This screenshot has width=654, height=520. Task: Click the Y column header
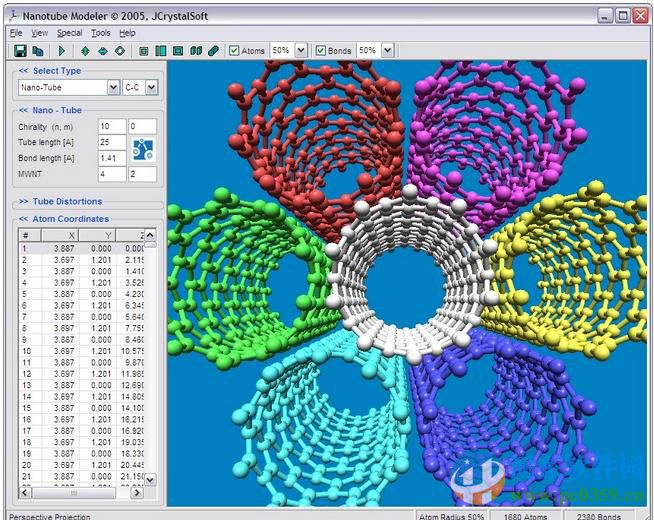(x=97, y=236)
